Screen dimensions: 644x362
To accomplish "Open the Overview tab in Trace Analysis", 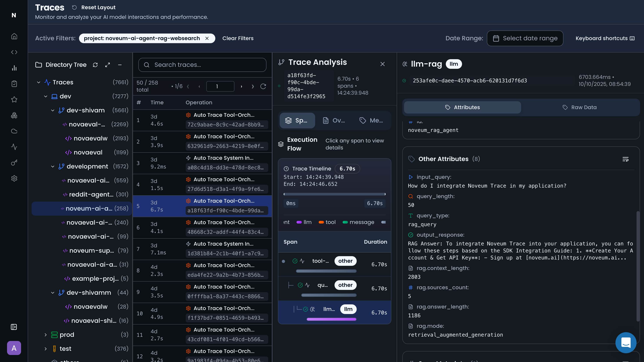I will 334,121.
